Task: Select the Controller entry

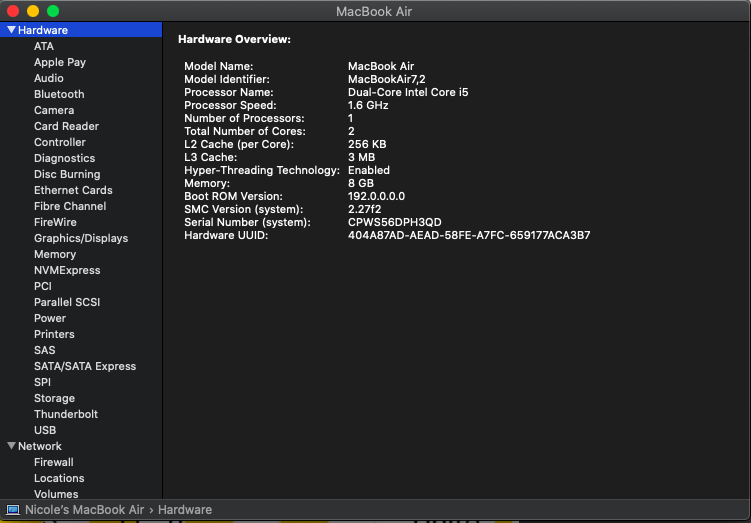Action: (x=59, y=142)
